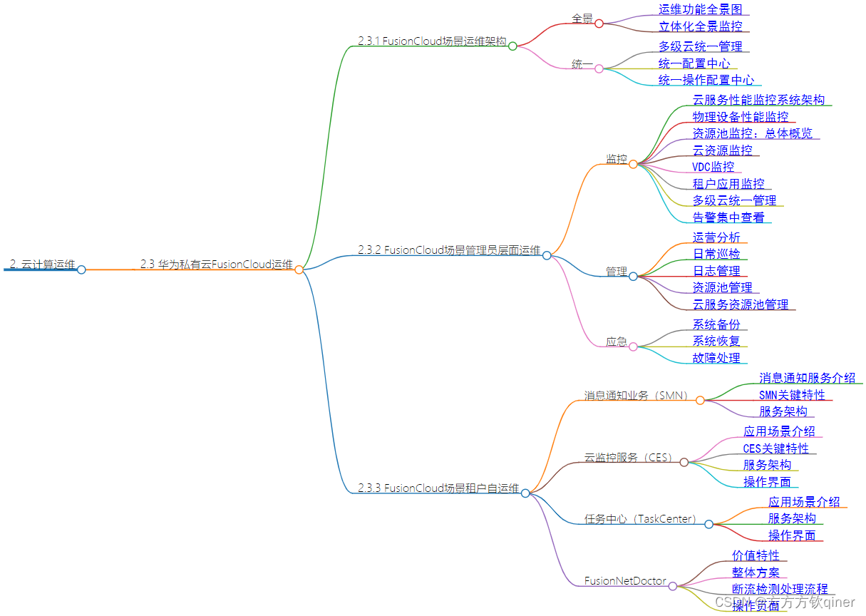Open the CES关键特性 link
The height and width of the screenshot is (616, 866).
[x=776, y=448]
